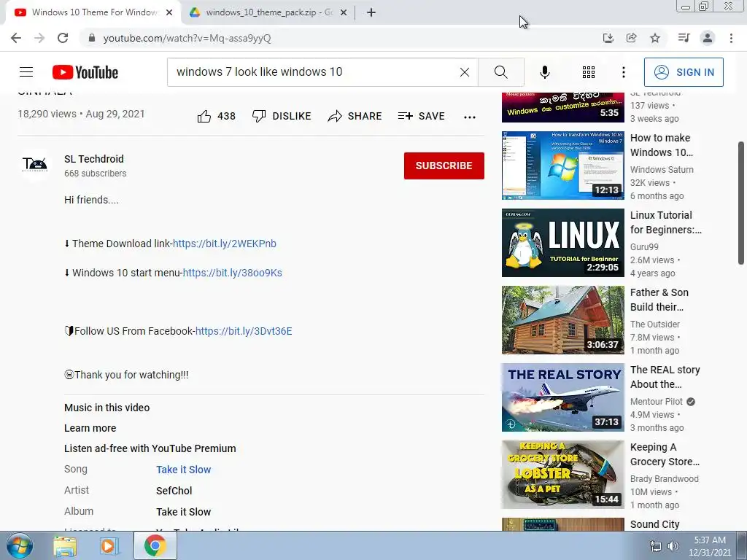Go to YouTube home via logo
This screenshot has width=747, height=560.
(85, 72)
